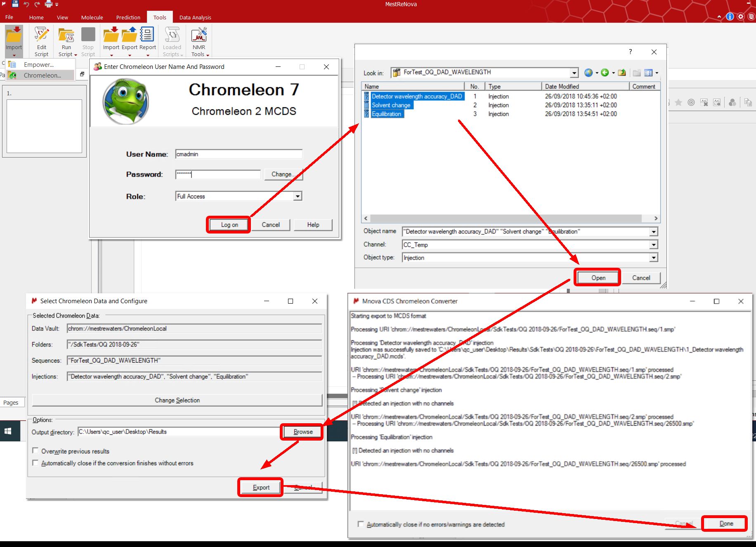756x547 pixels.
Task: Click the Output directory path field
Action: [x=179, y=431]
